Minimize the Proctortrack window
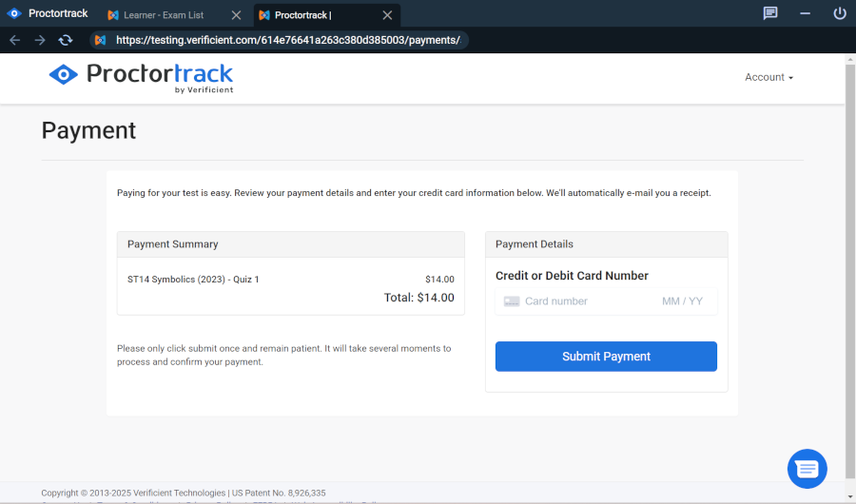Viewport: 856px width, 504px height. tap(805, 13)
